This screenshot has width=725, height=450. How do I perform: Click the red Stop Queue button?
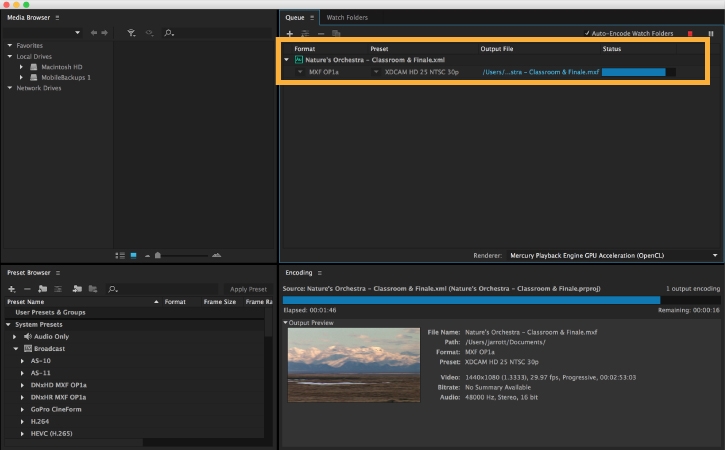(689, 34)
